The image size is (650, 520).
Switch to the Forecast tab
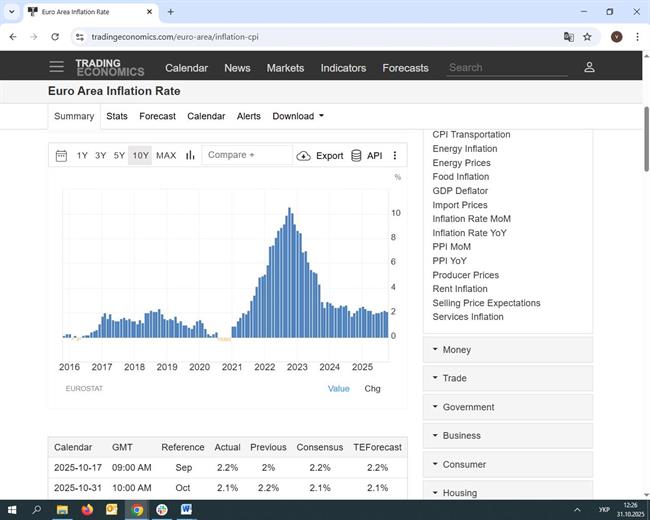click(x=157, y=116)
